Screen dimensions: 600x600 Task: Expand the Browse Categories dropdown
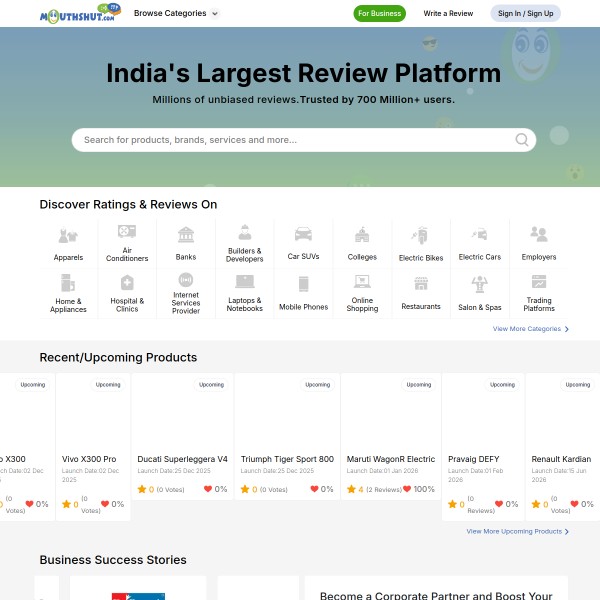coord(176,14)
